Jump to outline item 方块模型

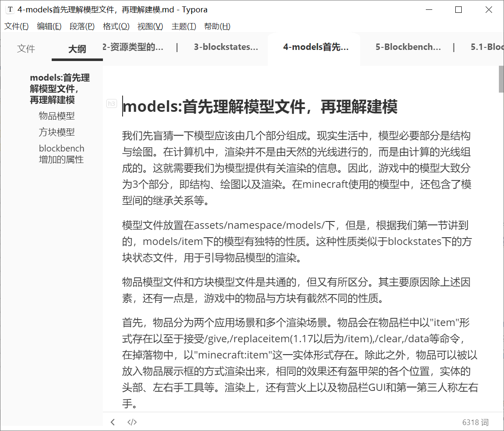56,132
